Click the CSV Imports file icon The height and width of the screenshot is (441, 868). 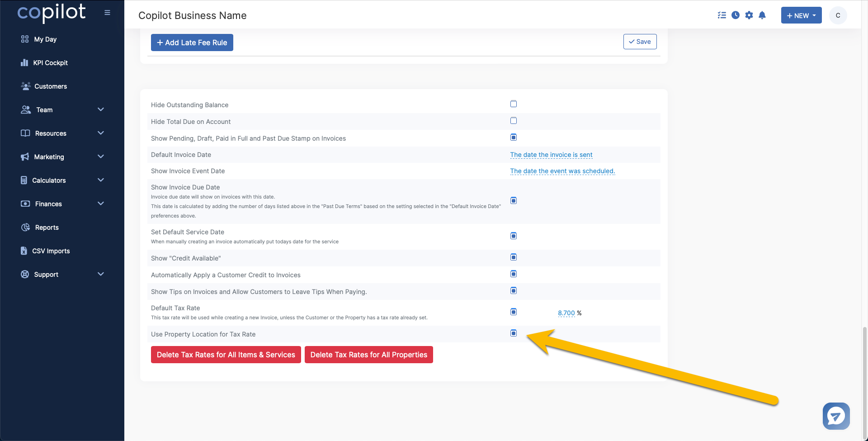[x=24, y=251]
